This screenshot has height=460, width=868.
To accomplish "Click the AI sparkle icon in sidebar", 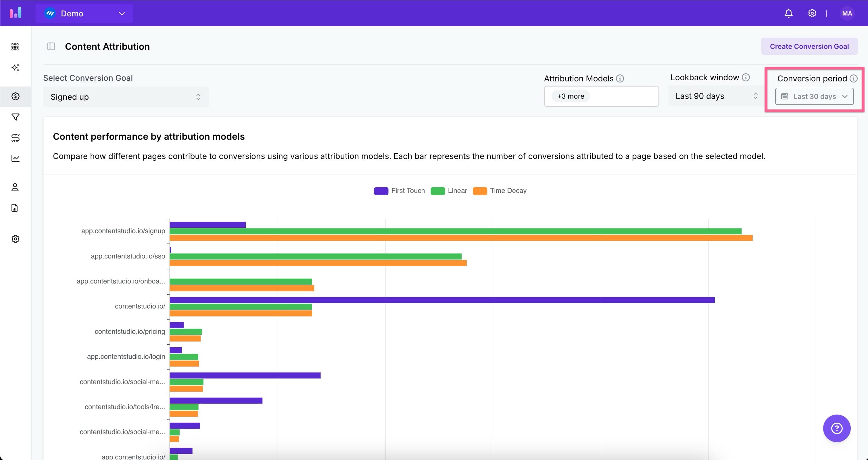I will pyautogui.click(x=15, y=67).
